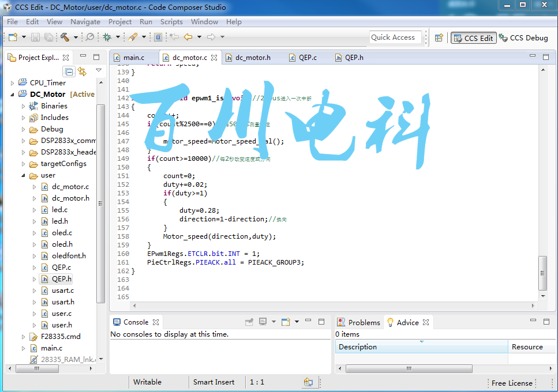Open the Open Console dropdown arrow

(297, 322)
